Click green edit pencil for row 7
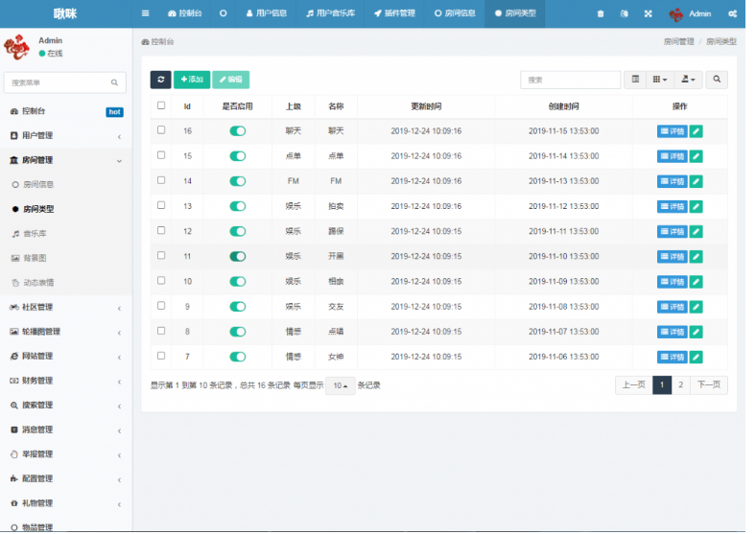756x534 pixels. [x=696, y=357]
